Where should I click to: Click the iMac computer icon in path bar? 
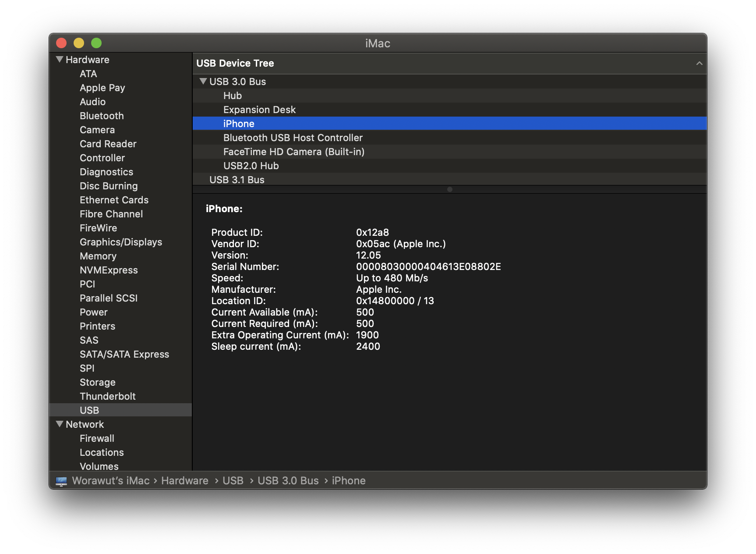[61, 481]
